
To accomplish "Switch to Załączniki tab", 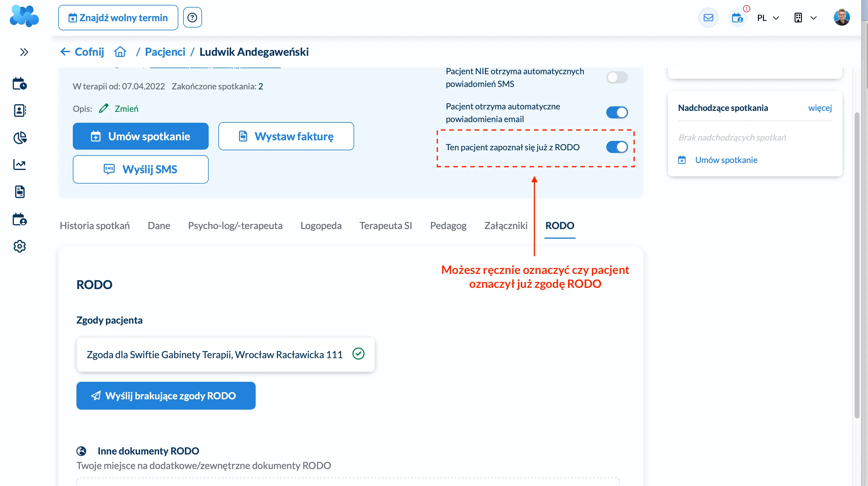I will click(x=506, y=225).
